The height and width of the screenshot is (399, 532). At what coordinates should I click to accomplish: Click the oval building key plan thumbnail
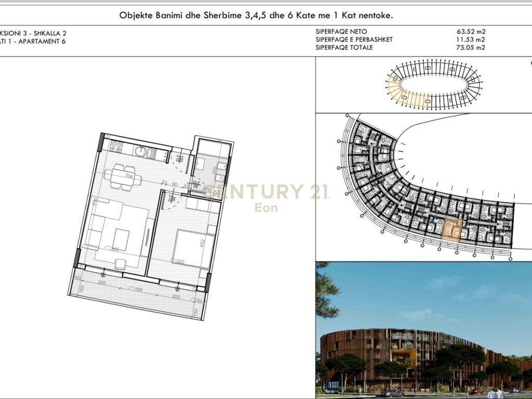[433, 84]
